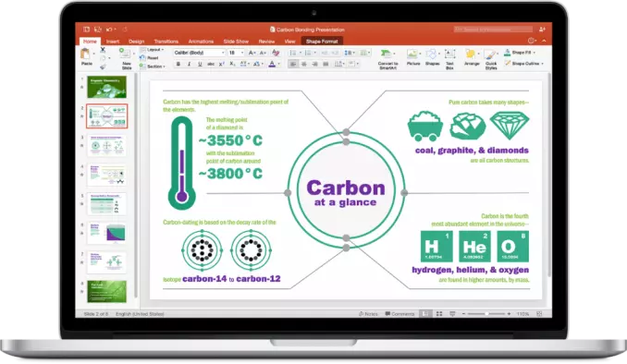Expand the Shape Fill dropdown
The height and width of the screenshot is (364, 627).
click(x=535, y=53)
